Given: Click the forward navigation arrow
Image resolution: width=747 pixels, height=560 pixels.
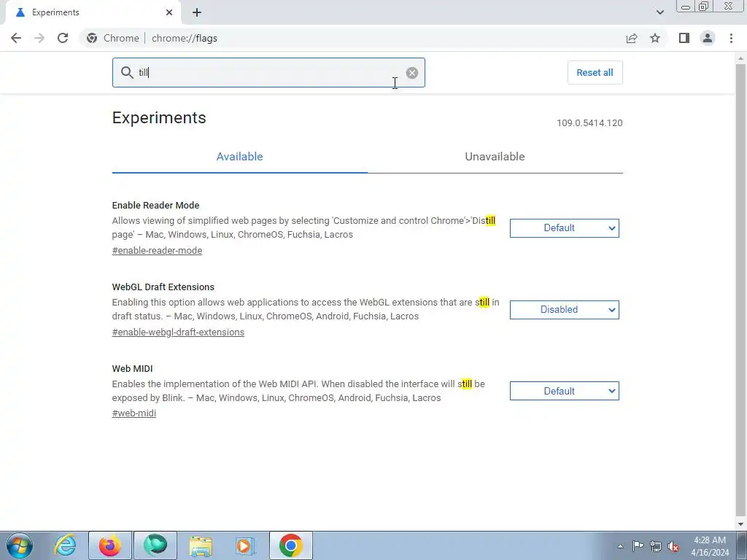Looking at the screenshot, I should click(x=39, y=38).
